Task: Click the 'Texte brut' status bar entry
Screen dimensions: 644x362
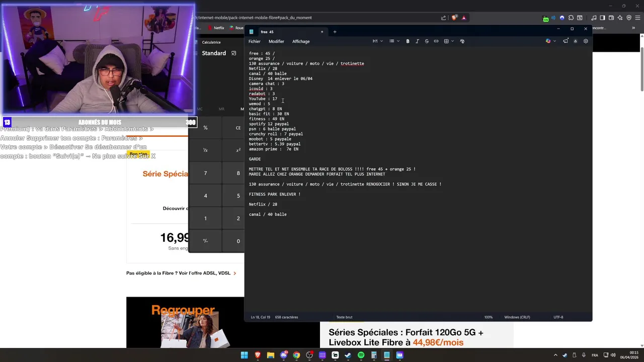Action: [344, 317]
